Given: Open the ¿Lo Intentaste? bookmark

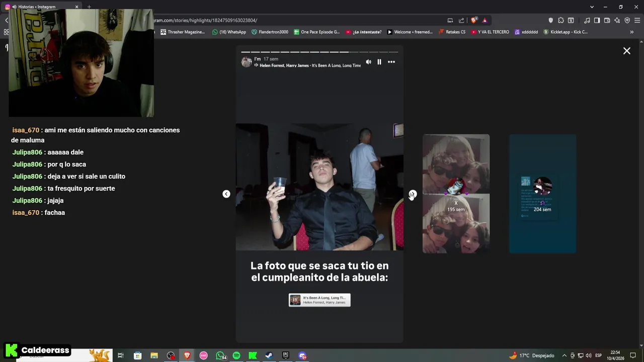Looking at the screenshot, I should click(363, 32).
